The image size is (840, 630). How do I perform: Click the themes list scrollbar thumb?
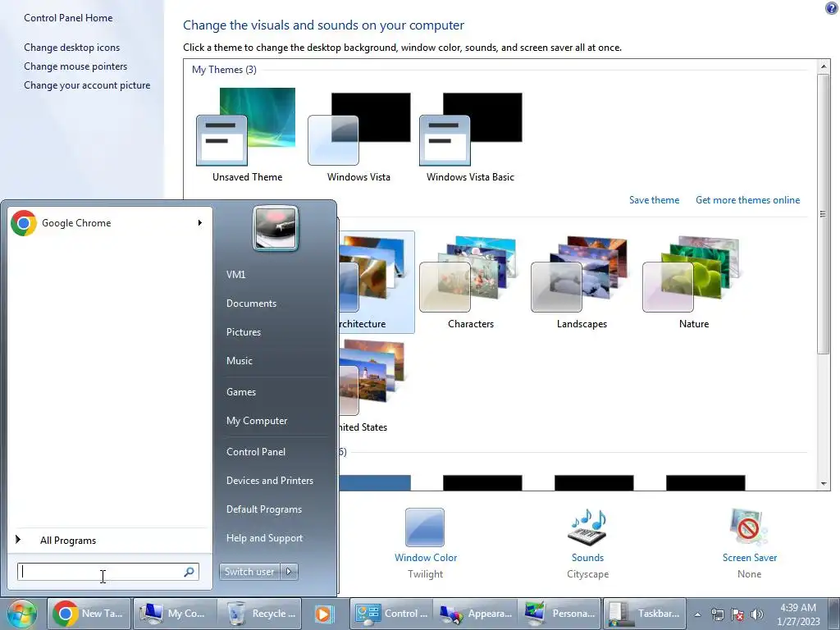point(824,214)
